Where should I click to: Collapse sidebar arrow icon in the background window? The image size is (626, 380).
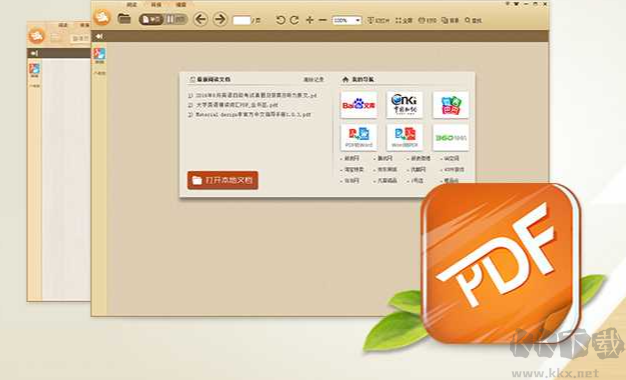pyautogui.click(x=34, y=53)
